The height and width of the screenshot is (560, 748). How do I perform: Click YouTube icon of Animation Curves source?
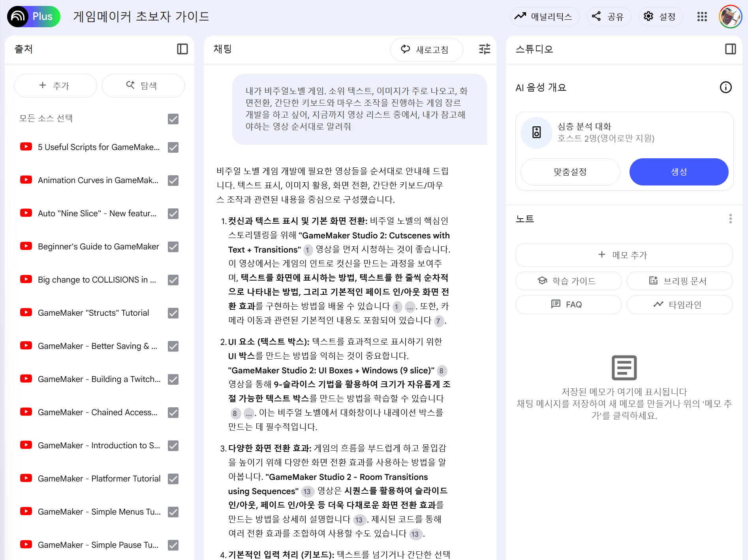26,180
